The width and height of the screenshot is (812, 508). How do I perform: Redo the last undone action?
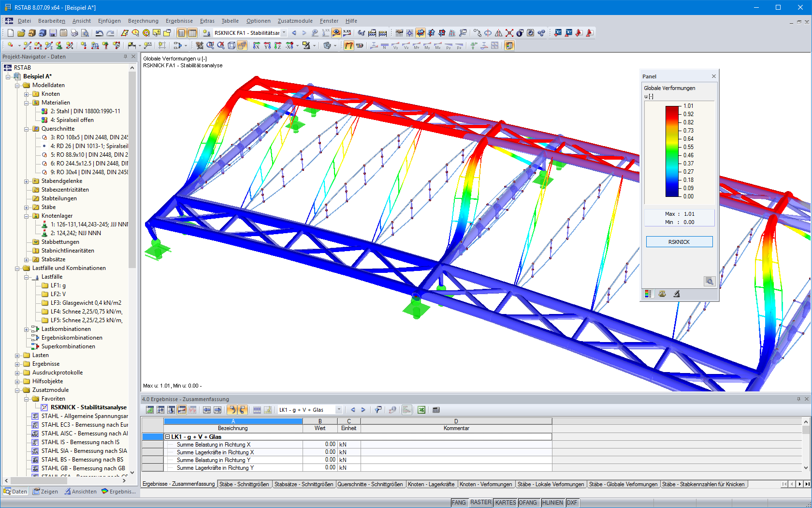pyautogui.click(x=110, y=33)
